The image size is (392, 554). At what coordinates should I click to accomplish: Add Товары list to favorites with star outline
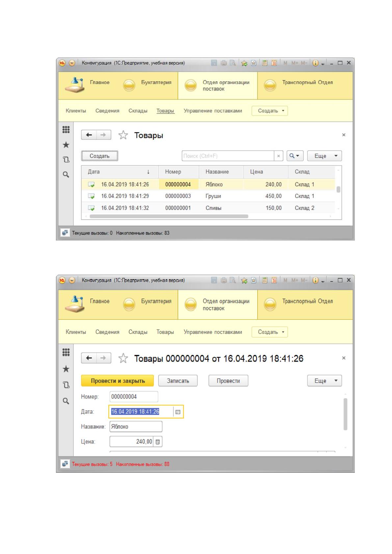pyautogui.click(x=123, y=135)
